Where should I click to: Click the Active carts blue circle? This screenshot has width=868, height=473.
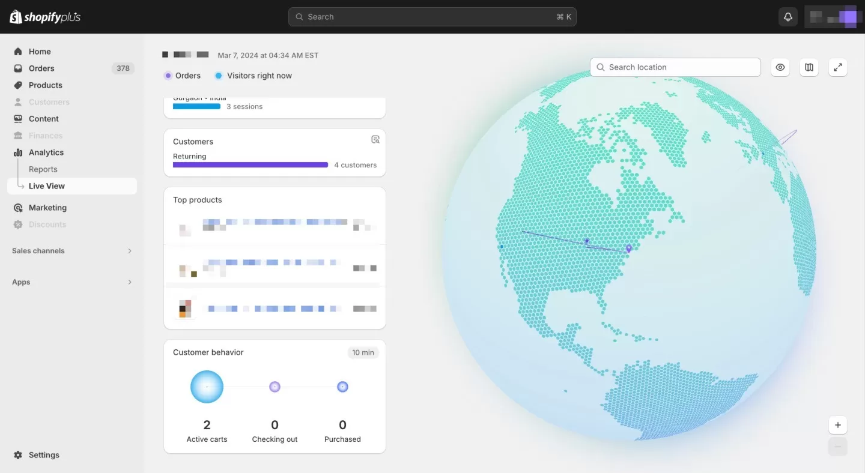[207, 387]
